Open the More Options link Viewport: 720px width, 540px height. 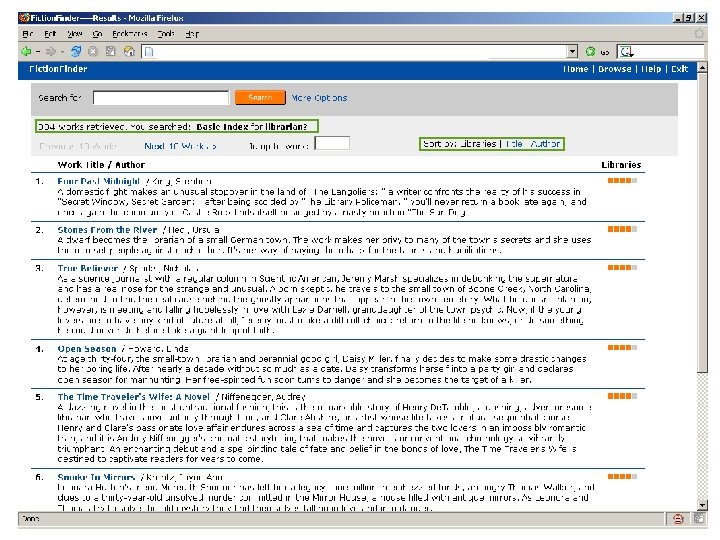[319, 98]
